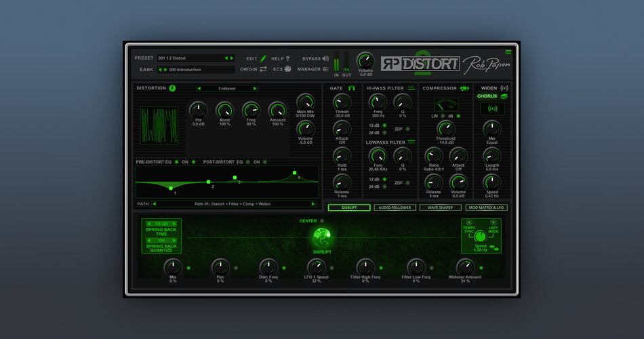This screenshot has height=339, width=644.
Task: Click the Rob Papen signature logo
Action: coord(487,64)
